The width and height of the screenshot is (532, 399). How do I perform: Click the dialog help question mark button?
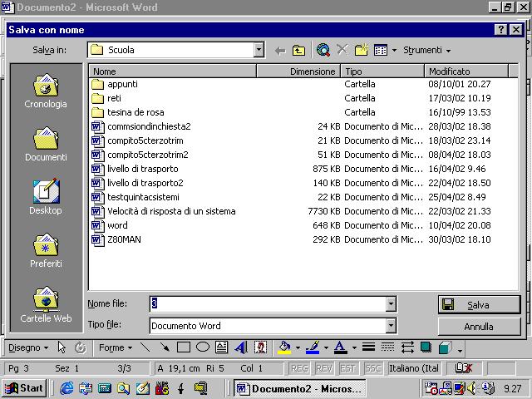coord(501,30)
